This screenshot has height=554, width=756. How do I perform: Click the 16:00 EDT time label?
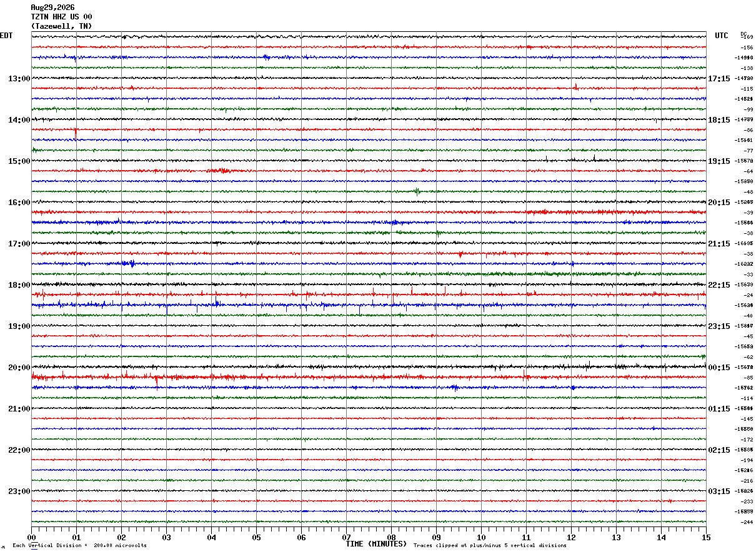click(19, 203)
